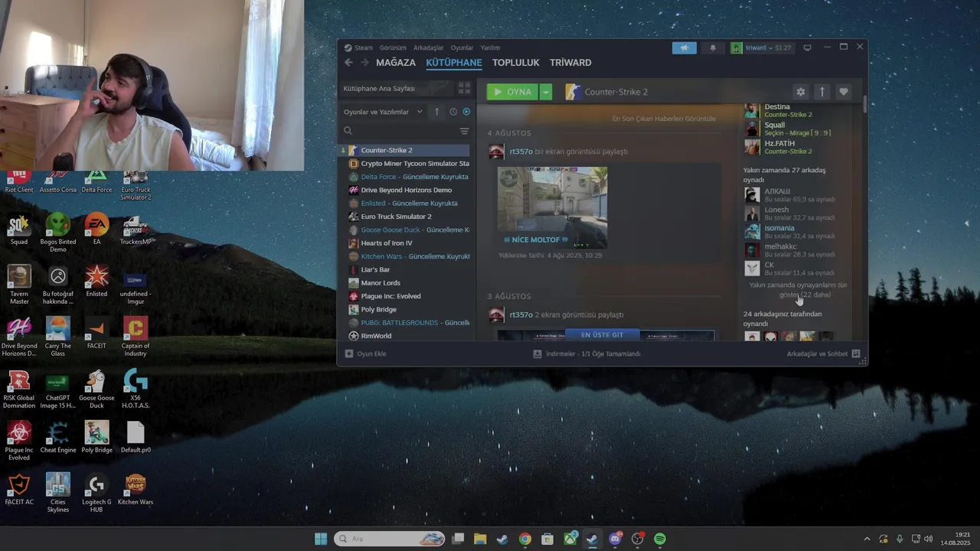Screen dimensions: 980x551
Task: Click EN ÜSTE GİT button
Action: click(x=602, y=335)
